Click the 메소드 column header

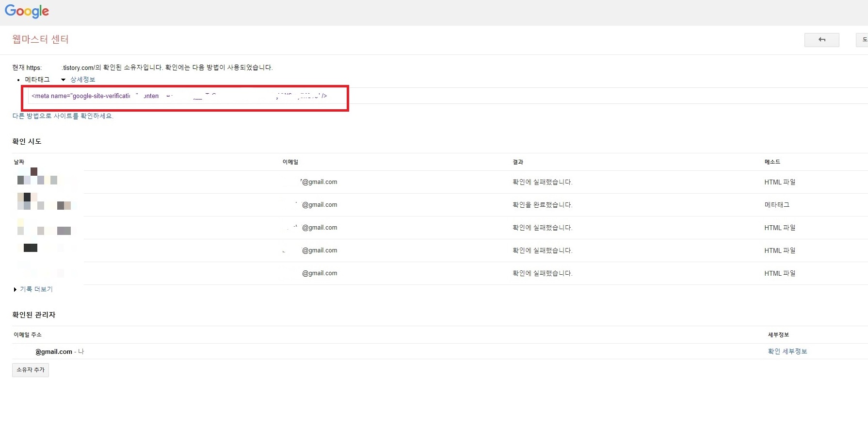point(772,162)
